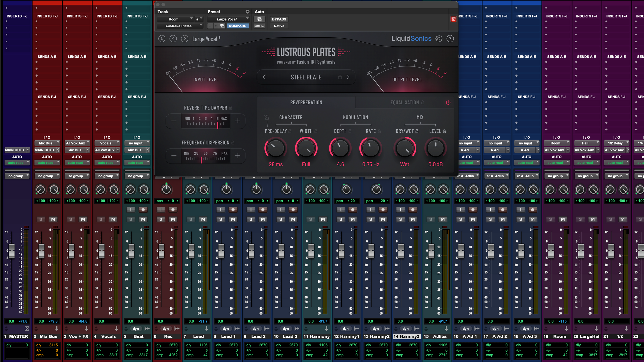Click the COMPARE button
The width and height of the screenshot is (644, 362).
click(237, 26)
